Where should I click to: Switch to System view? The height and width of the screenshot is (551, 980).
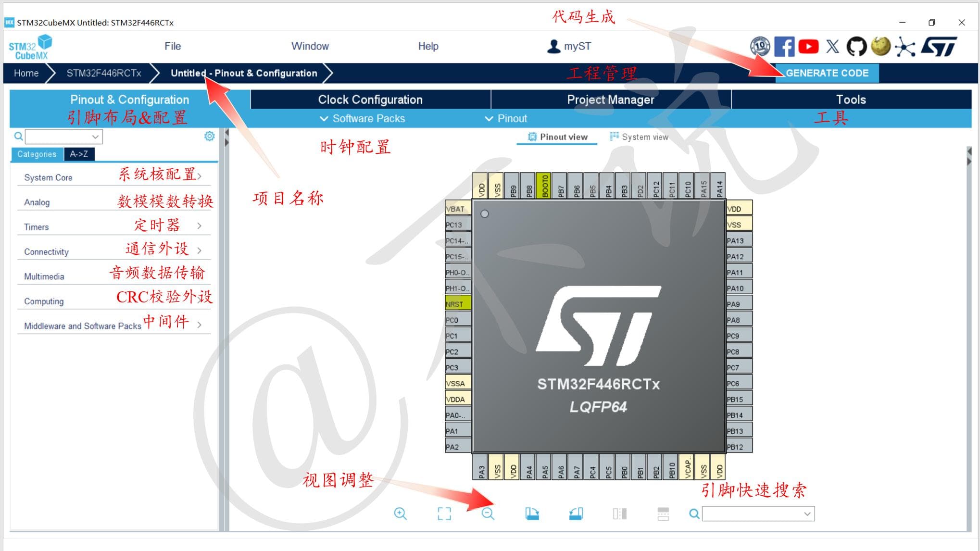(639, 137)
